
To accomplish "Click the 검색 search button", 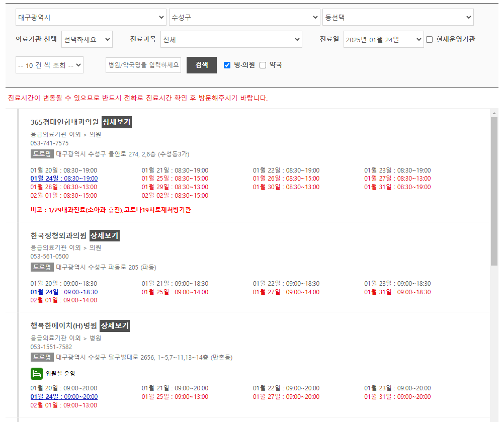I will [x=202, y=65].
